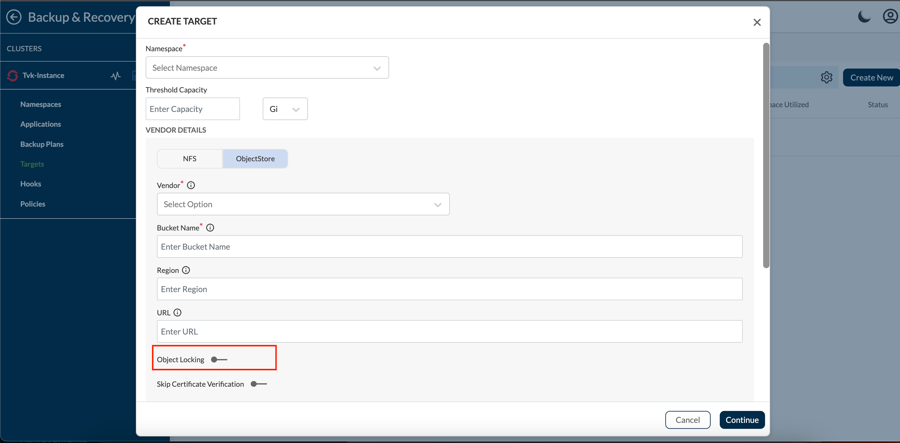Click the settings gear icon
This screenshot has height=443, width=900.
(826, 77)
